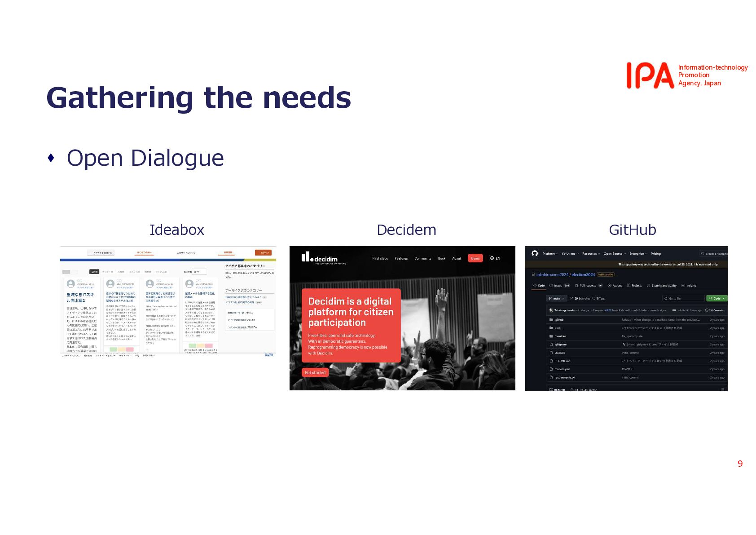Click the Pricing link on GitHub
756x535 pixels.
point(656,254)
